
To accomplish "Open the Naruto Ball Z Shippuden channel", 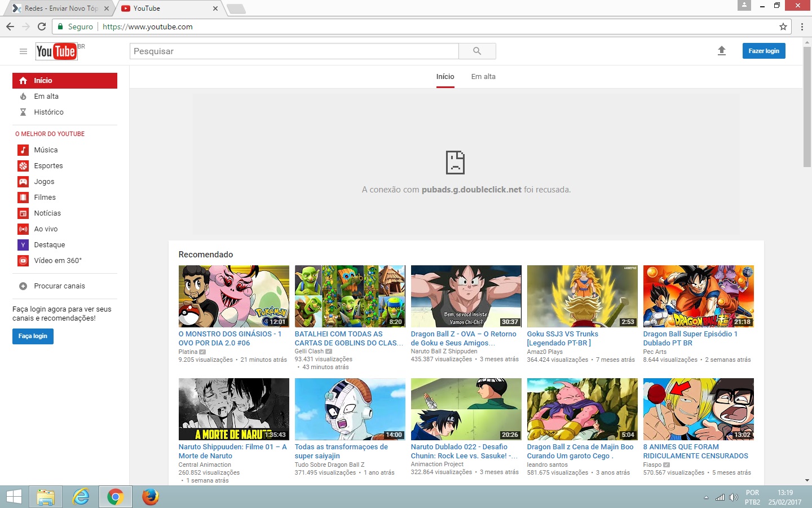I will pos(444,352).
